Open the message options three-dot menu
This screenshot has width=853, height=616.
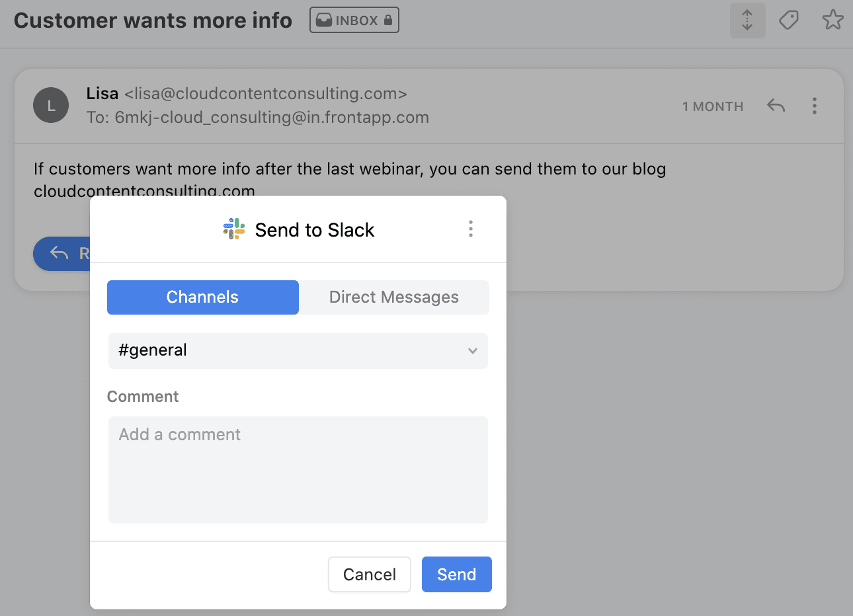(x=815, y=106)
